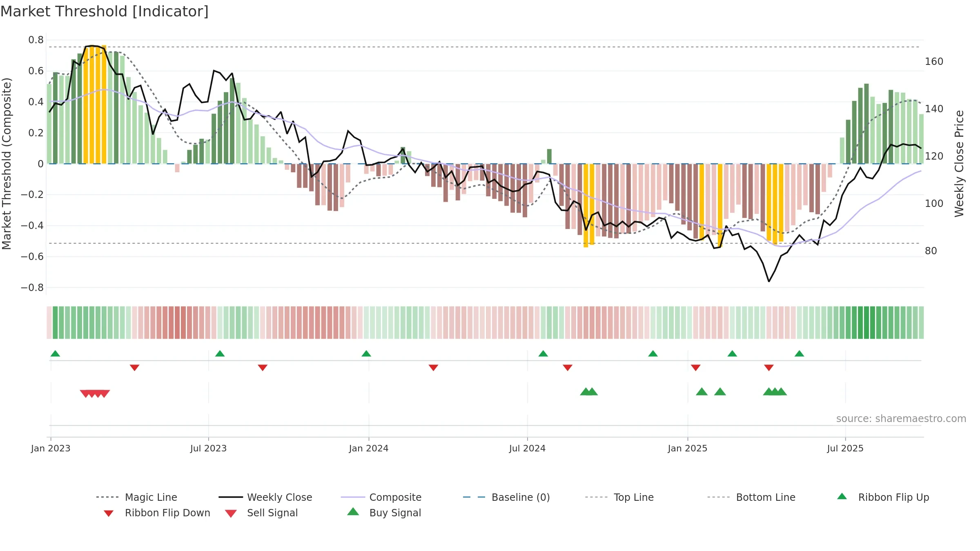Screen dimensions: 980x551
Task: Click the Ribbon Flip Up marker just after Jul 2023
Action: 220,353
